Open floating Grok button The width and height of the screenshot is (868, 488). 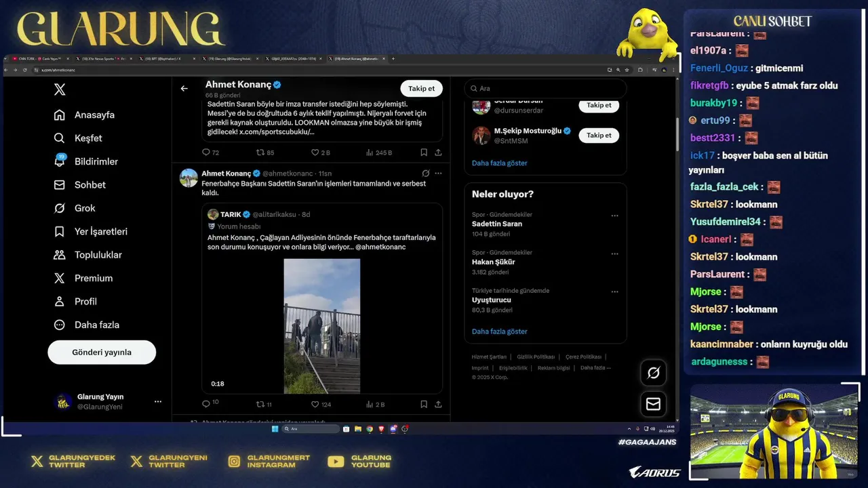tap(654, 373)
